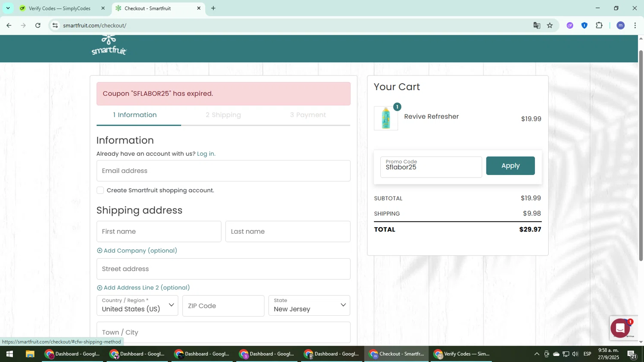The height and width of the screenshot is (362, 644).
Task: Click the browser back arrow
Action: point(9,26)
